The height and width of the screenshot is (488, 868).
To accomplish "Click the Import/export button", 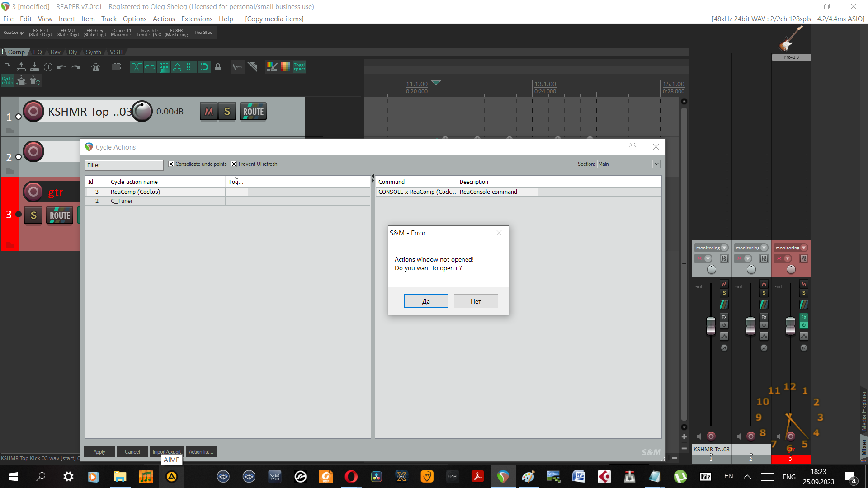I will (167, 452).
